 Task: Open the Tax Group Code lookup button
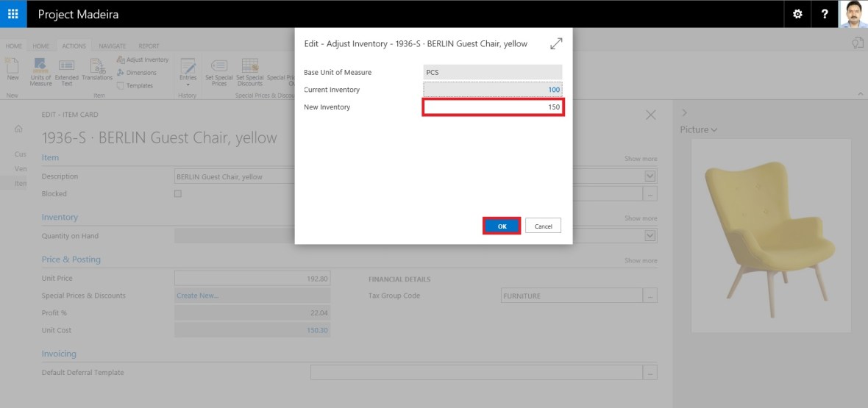pyautogui.click(x=650, y=296)
